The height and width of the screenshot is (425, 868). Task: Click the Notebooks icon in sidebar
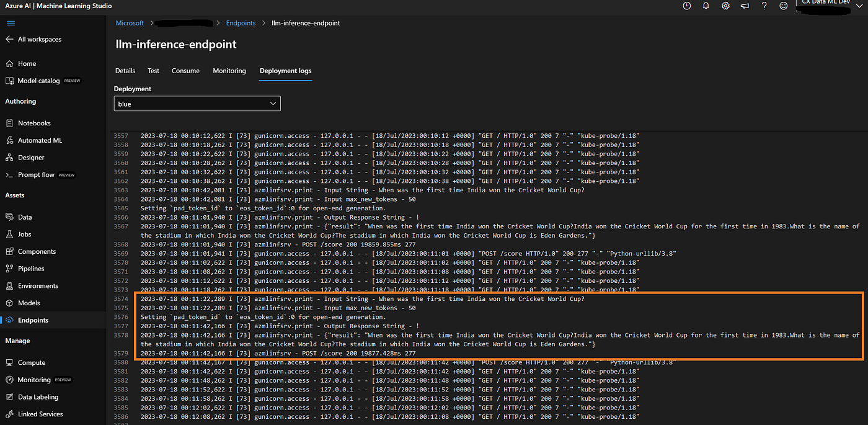[x=9, y=123]
